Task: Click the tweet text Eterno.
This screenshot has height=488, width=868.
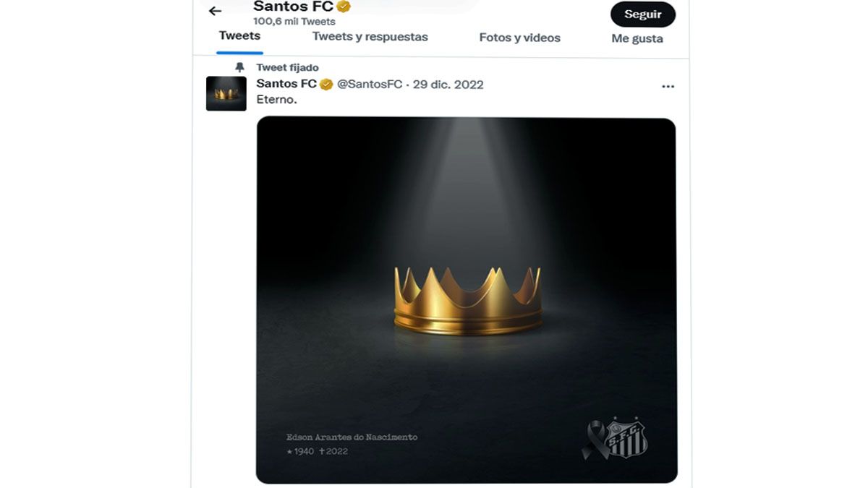Action: coord(276,100)
